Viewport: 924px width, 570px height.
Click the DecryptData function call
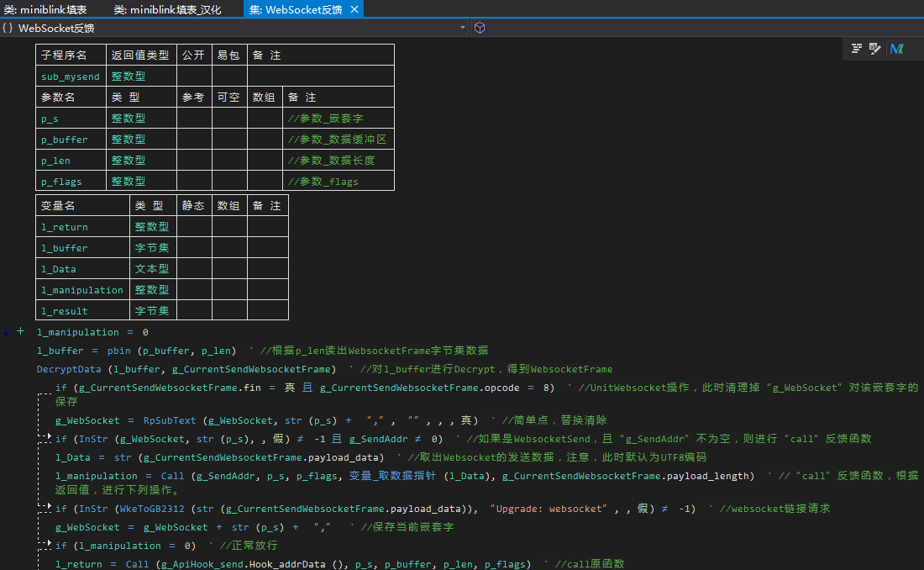[x=69, y=369]
